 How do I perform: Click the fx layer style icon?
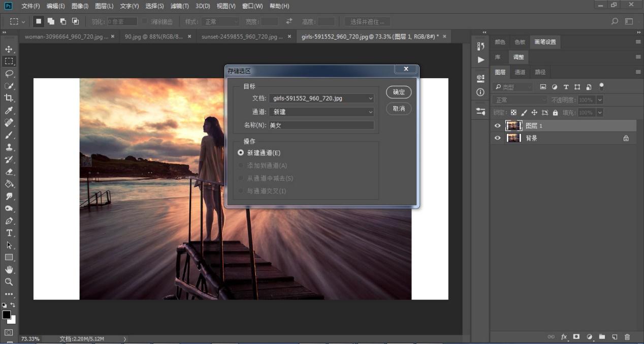tap(564, 337)
